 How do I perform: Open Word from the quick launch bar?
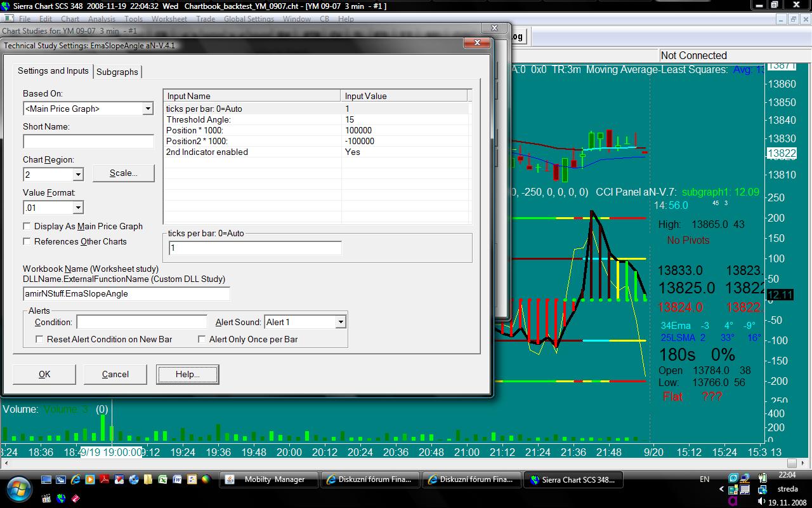[x=178, y=479]
